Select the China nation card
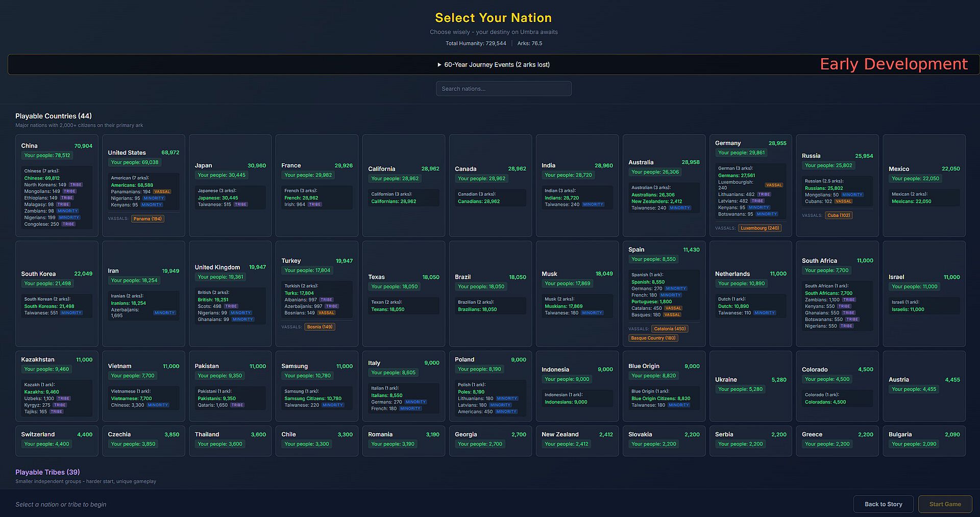Image resolution: width=980 pixels, height=517 pixels. tap(57, 185)
